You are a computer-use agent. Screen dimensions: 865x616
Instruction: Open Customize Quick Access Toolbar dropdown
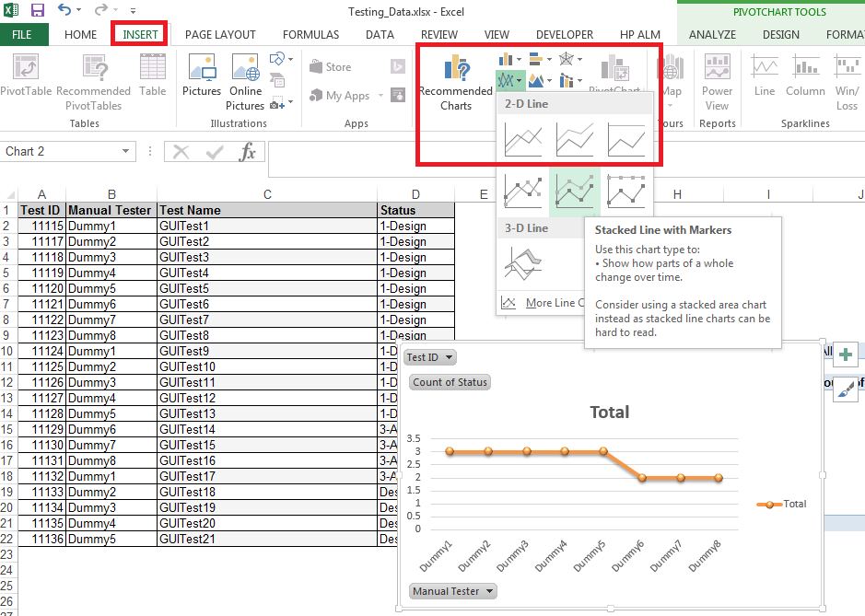tap(133, 10)
